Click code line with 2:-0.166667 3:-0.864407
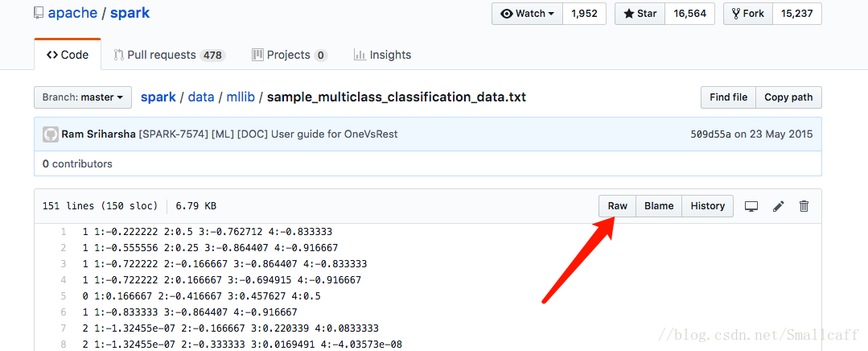Image resolution: width=868 pixels, height=351 pixels. tap(224, 264)
